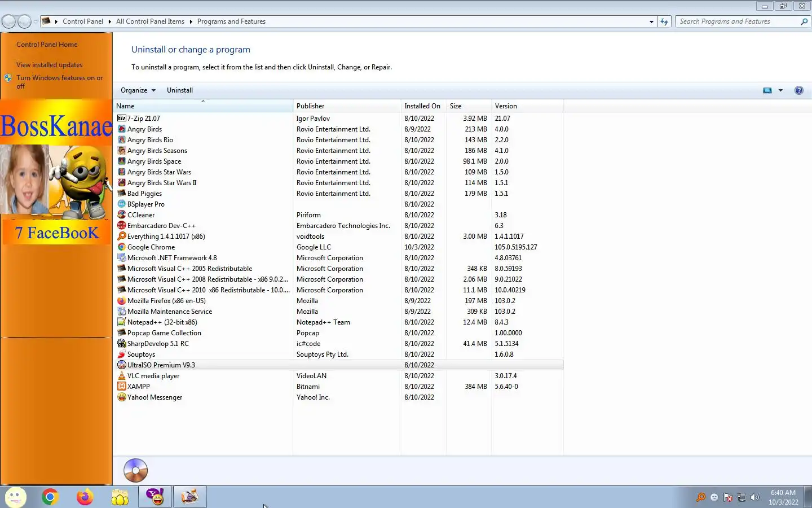The image size is (812, 508).
Task: Open the Organize dropdown menu
Action: pyautogui.click(x=138, y=90)
